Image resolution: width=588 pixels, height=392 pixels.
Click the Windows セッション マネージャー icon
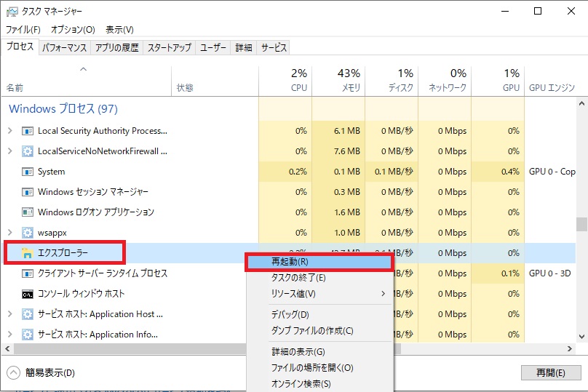click(x=28, y=192)
